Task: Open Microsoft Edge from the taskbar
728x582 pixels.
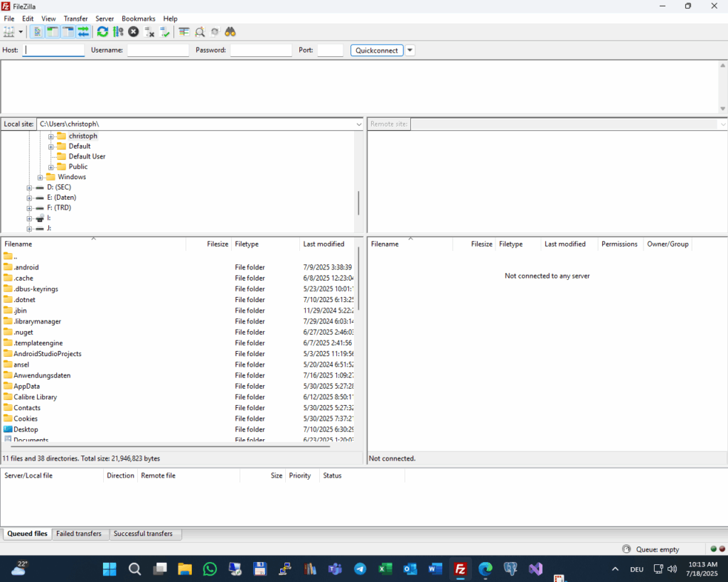Action: [x=486, y=569]
